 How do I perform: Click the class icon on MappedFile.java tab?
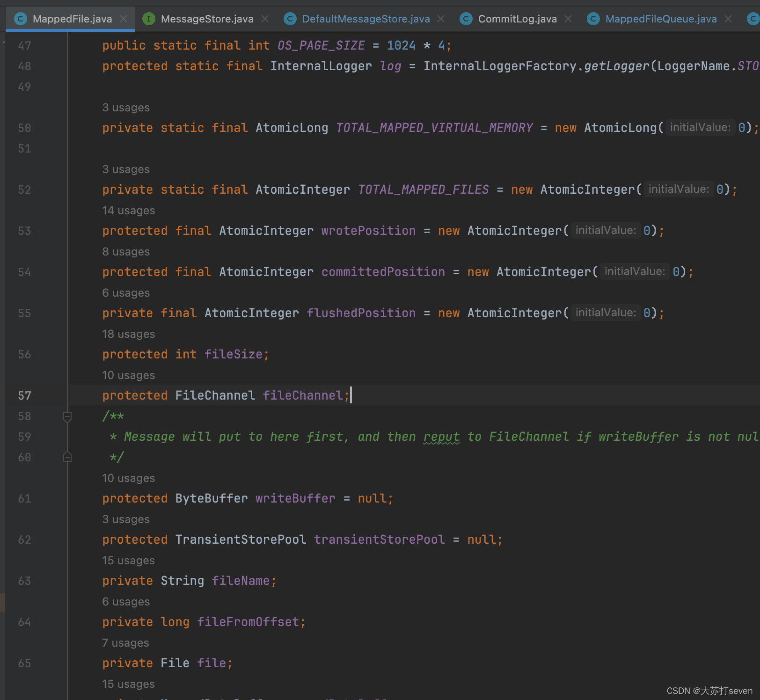click(21, 19)
